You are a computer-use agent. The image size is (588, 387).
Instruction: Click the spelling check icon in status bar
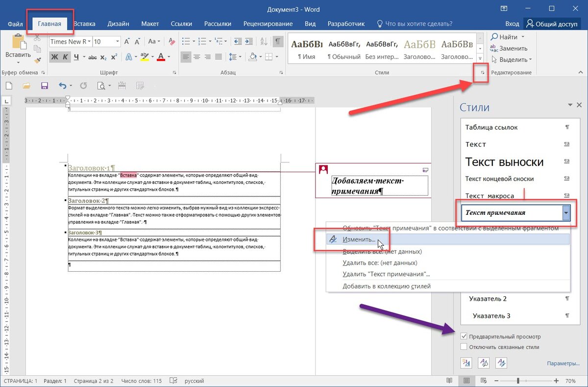tap(173, 381)
